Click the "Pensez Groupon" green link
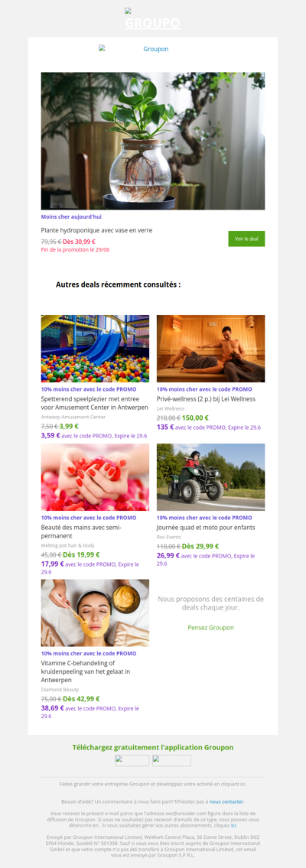Image resolution: width=306 pixels, height=868 pixels. point(211,628)
